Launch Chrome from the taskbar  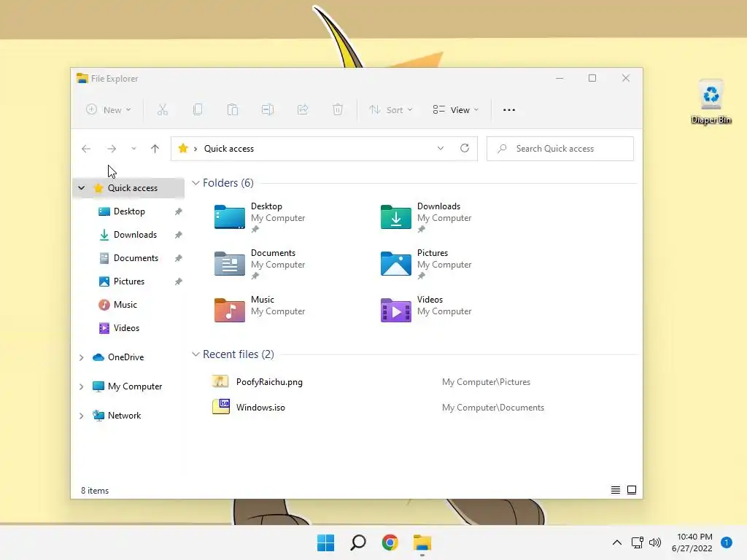pos(390,542)
